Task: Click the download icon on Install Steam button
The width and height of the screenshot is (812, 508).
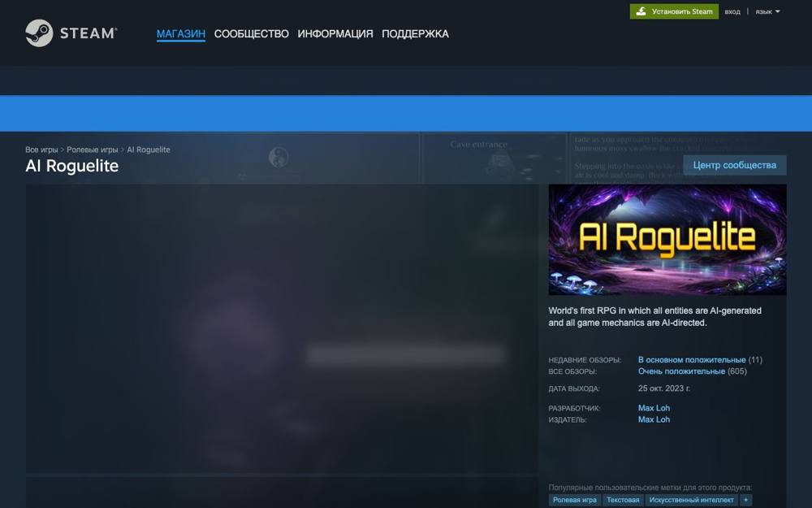Action: (641, 11)
